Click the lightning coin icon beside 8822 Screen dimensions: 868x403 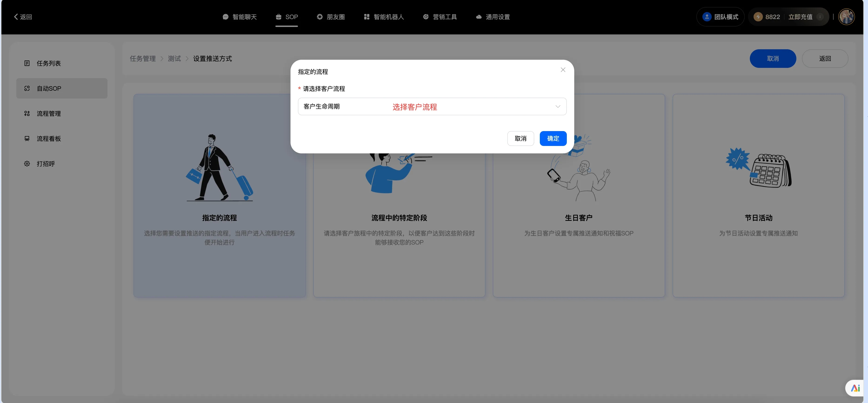click(x=758, y=17)
